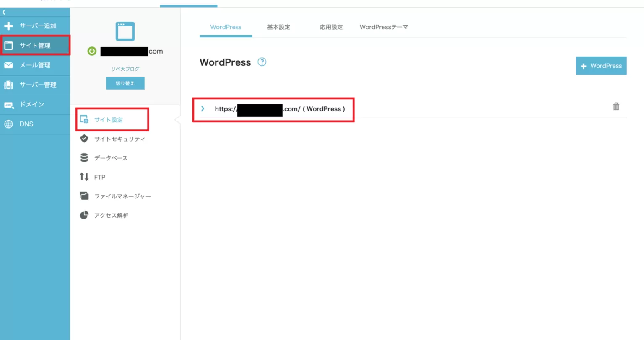Switch to the 基本設定 tab
This screenshot has width=644, height=340.
coord(278,27)
